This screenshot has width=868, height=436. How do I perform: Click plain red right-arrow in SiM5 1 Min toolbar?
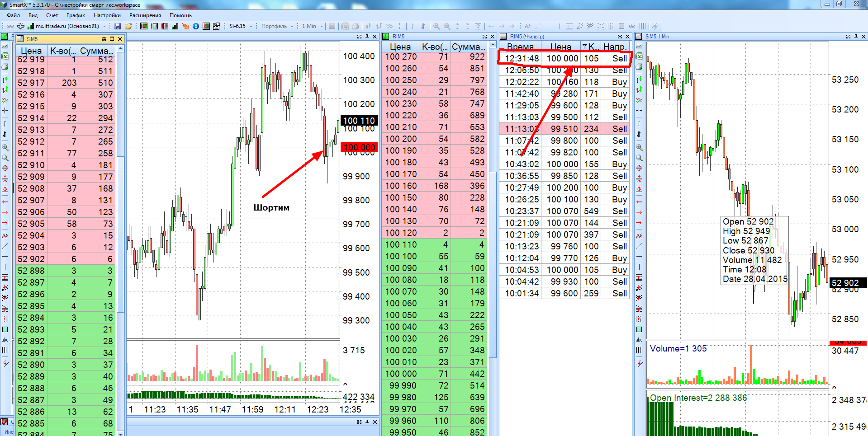[x=639, y=212]
